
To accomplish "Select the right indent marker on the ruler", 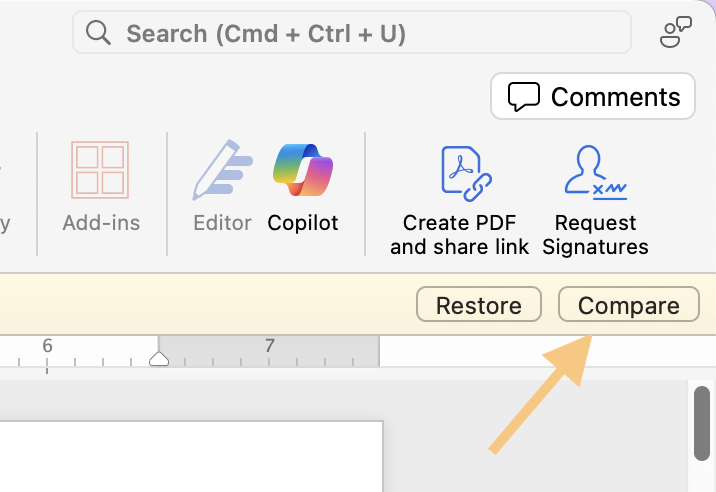I will pos(159,359).
